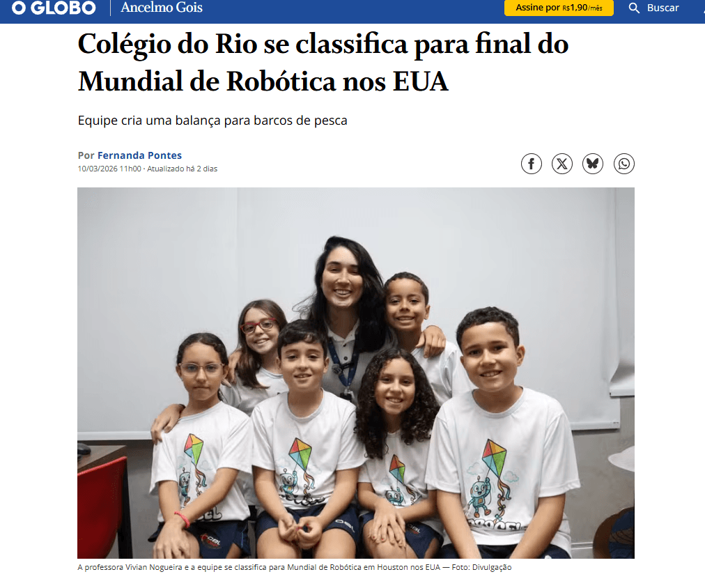Viewport: 705px width, 588px height.
Task: Click the search magnifying glass icon
Action: click(634, 8)
